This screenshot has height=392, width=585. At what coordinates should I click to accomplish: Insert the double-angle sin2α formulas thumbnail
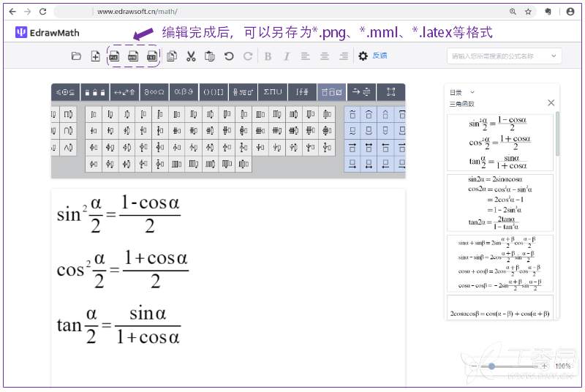(x=500, y=203)
